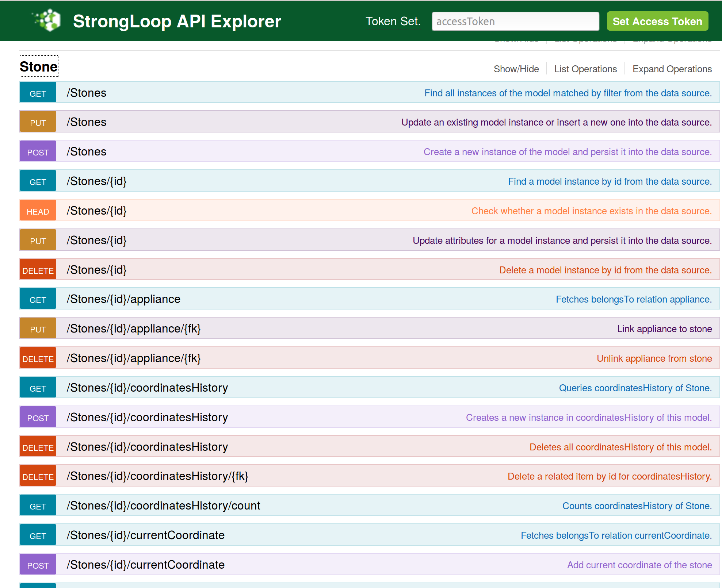Screen dimensions: 722x588
Task: Click the POST badge for /Stones
Action: (38, 152)
